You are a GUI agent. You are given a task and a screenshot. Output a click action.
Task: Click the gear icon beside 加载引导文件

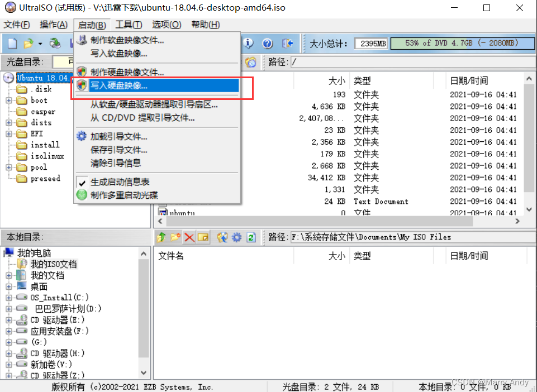(82, 136)
